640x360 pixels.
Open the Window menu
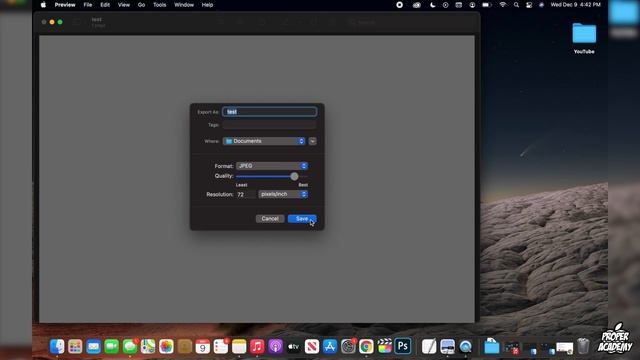[184, 5]
